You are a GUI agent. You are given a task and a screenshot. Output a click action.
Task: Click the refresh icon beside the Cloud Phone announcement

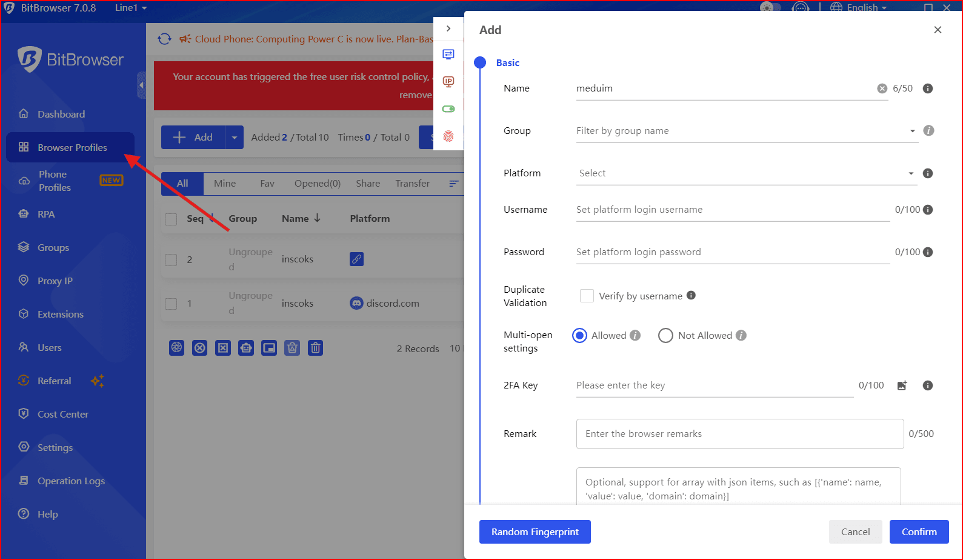pyautogui.click(x=164, y=39)
